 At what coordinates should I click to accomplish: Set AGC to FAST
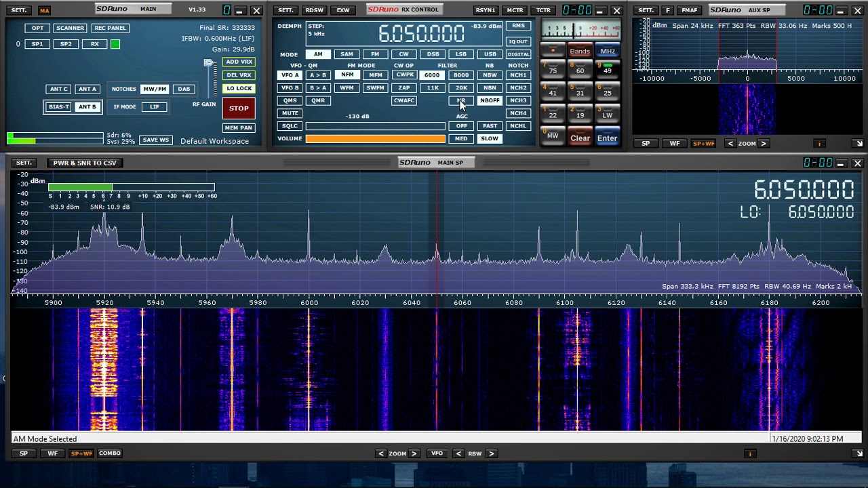coord(490,126)
